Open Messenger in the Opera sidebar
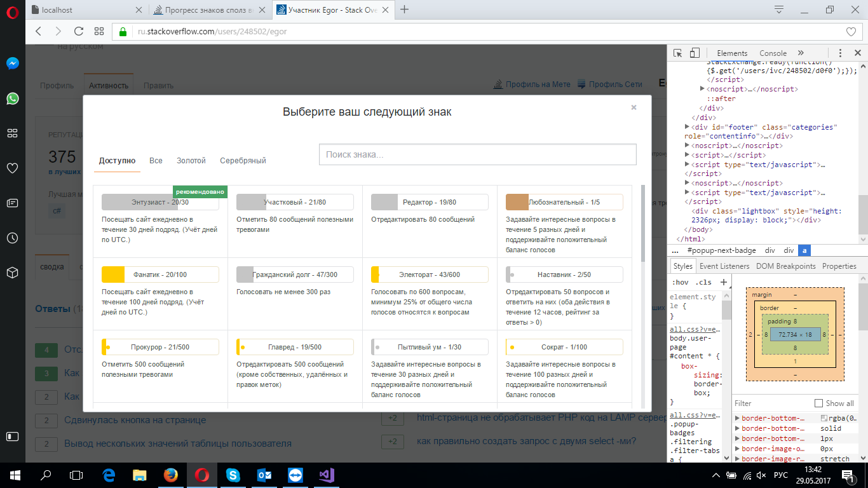The image size is (868, 488). pyautogui.click(x=12, y=64)
